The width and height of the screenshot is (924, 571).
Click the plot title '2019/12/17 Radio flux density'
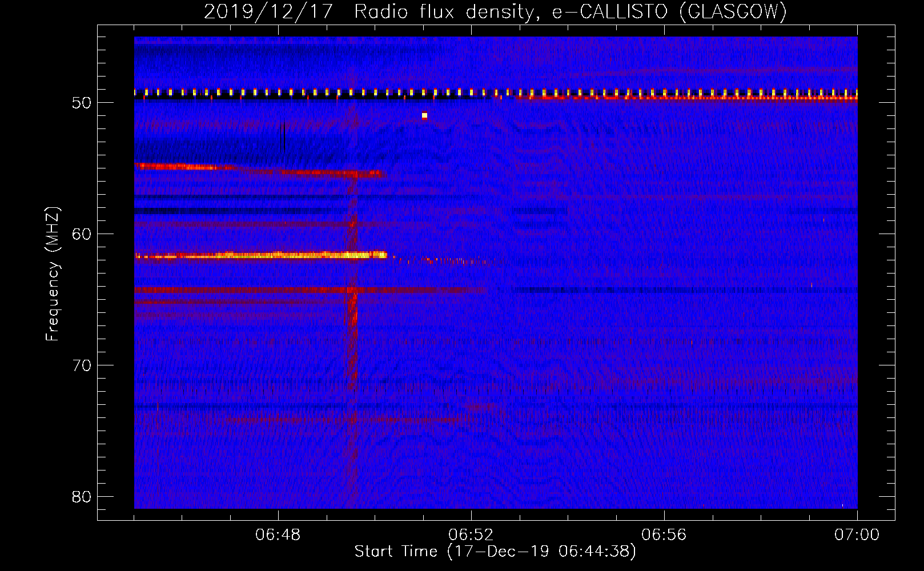coord(370,11)
